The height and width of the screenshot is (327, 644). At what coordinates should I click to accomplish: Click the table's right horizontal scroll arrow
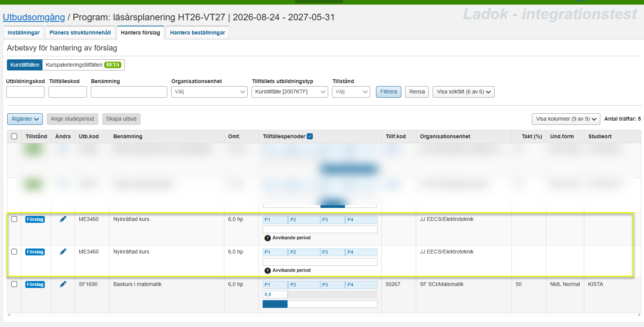[x=639, y=315]
